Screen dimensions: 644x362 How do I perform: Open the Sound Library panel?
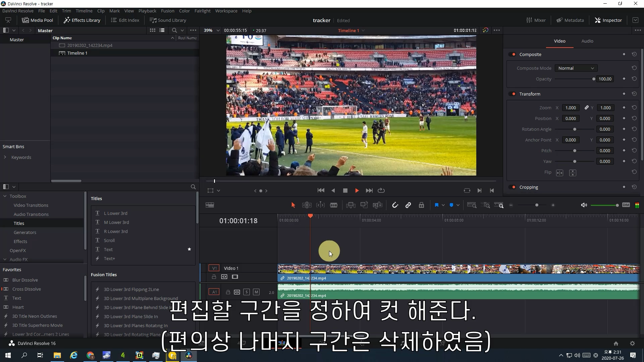168,20
